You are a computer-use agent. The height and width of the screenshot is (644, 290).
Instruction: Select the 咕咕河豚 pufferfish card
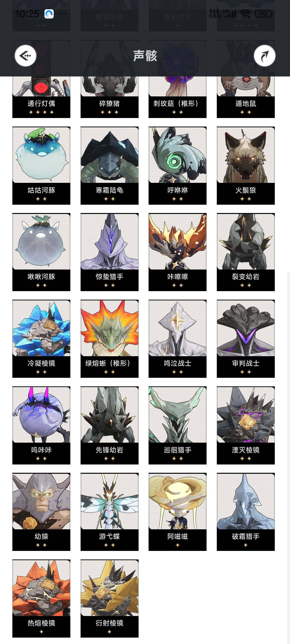[x=41, y=166]
